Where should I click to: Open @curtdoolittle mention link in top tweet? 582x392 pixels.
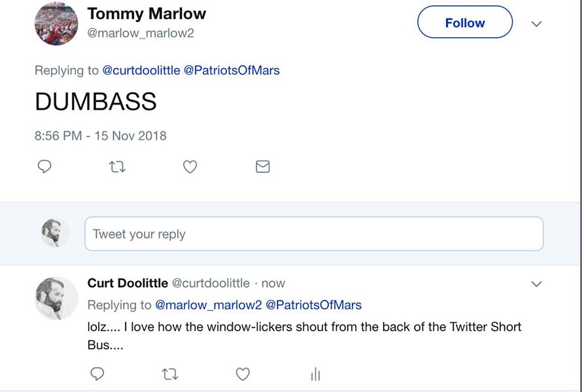141,71
